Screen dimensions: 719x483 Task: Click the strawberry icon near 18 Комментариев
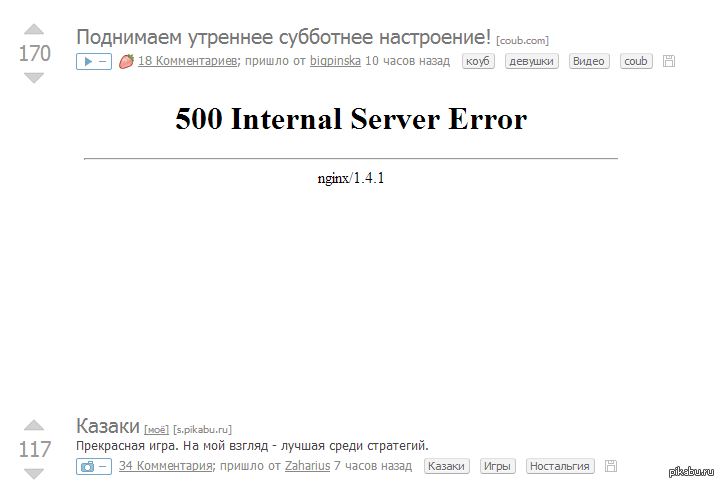coord(126,61)
